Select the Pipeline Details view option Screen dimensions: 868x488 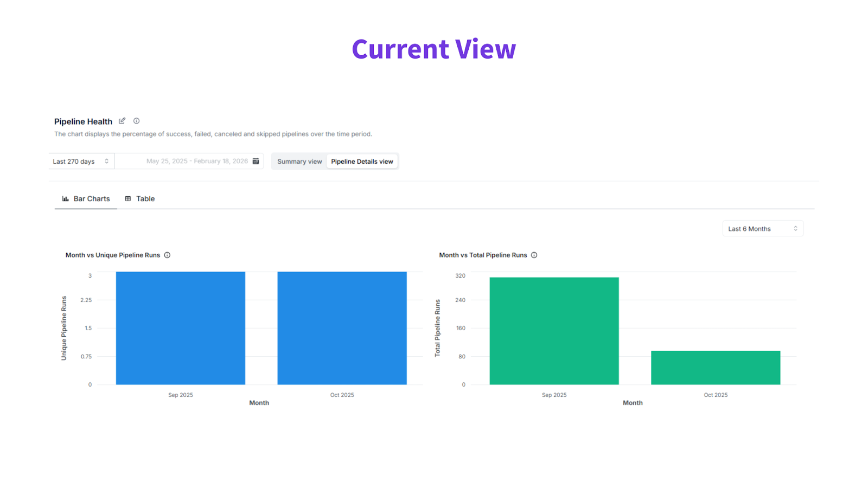click(x=362, y=162)
